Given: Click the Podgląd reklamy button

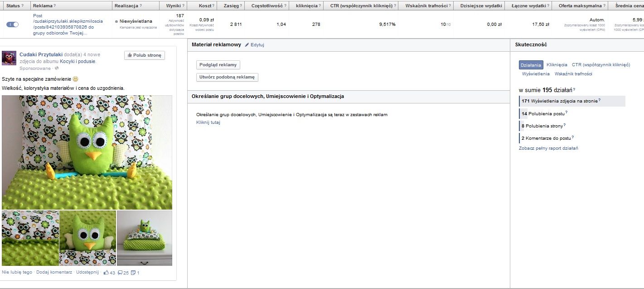Looking at the screenshot, I should [218, 65].
